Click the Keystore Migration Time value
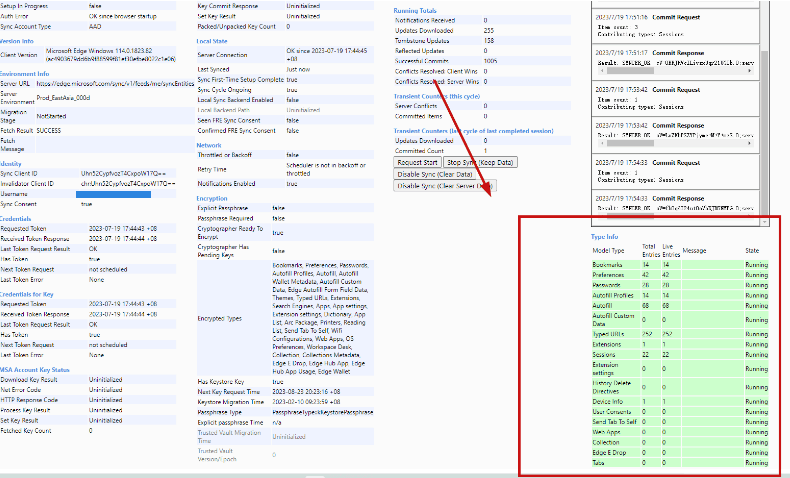Viewport: 790px width, 478px height. [x=306, y=402]
